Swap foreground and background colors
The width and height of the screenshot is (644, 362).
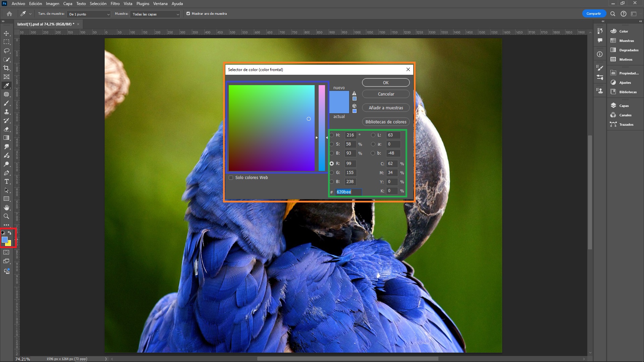click(10, 233)
